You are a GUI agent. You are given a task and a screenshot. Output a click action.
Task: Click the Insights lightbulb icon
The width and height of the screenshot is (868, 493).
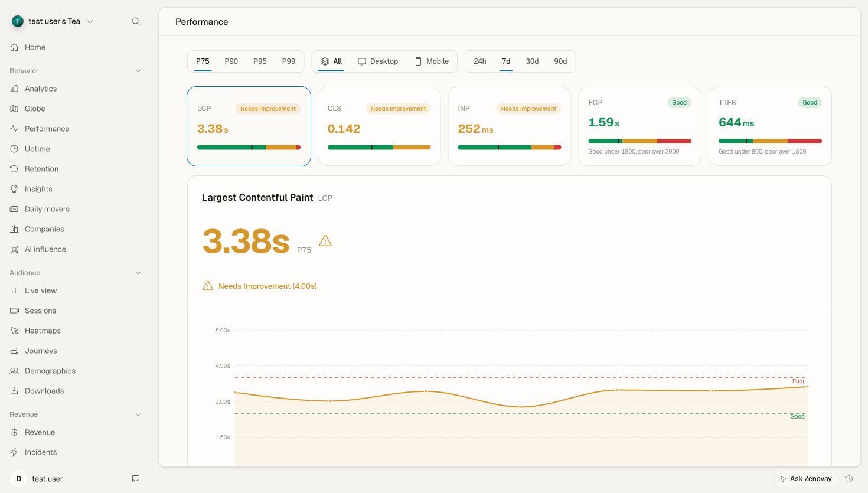coord(14,189)
